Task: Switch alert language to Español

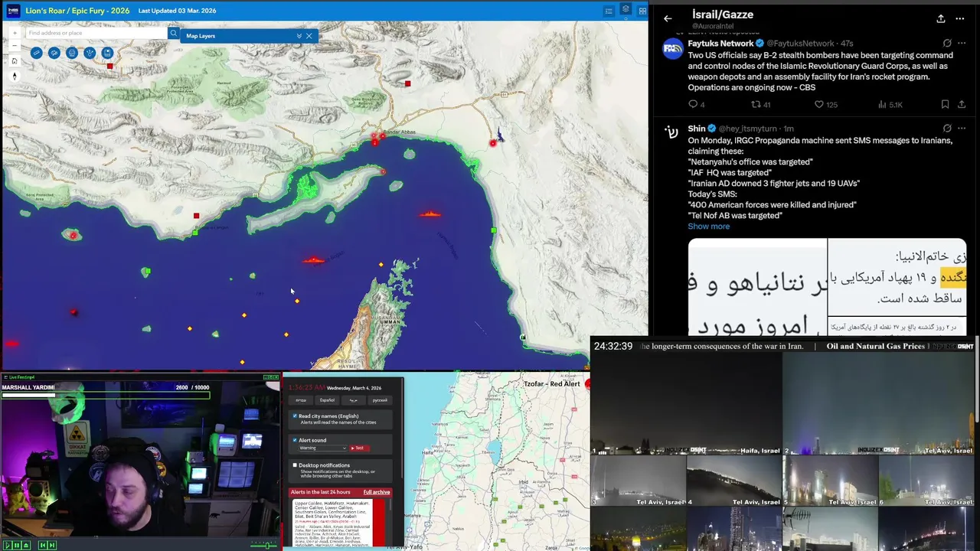Action: (x=327, y=400)
